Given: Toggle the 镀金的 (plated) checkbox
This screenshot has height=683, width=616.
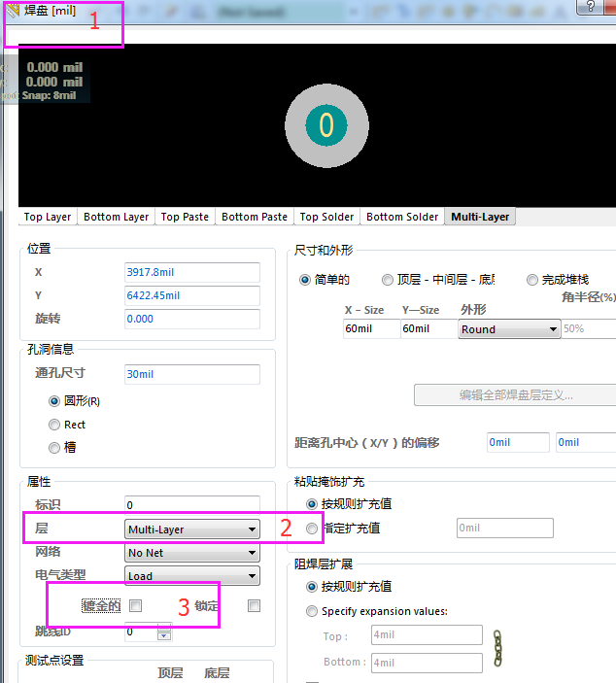Looking at the screenshot, I should pyautogui.click(x=136, y=606).
